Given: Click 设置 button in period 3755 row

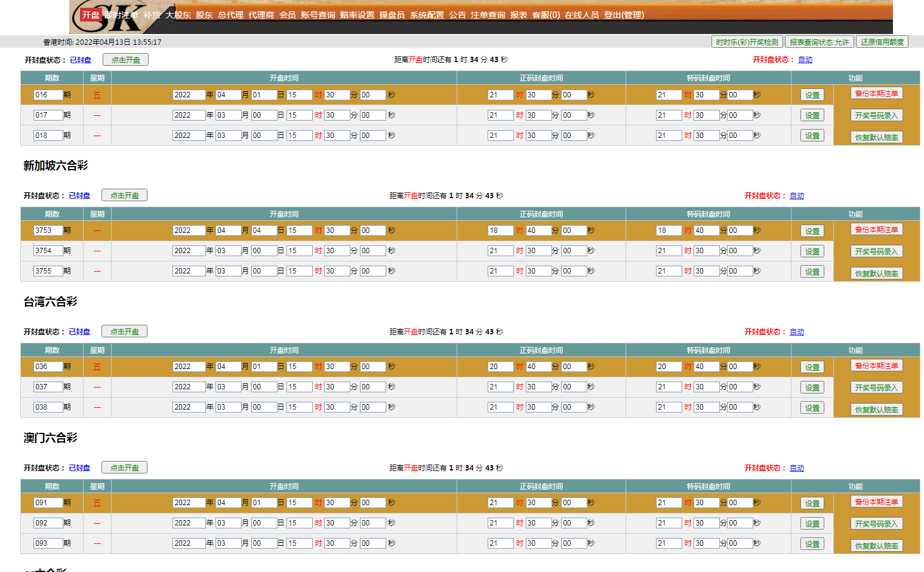Looking at the screenshot, I should tap(812, 272).
